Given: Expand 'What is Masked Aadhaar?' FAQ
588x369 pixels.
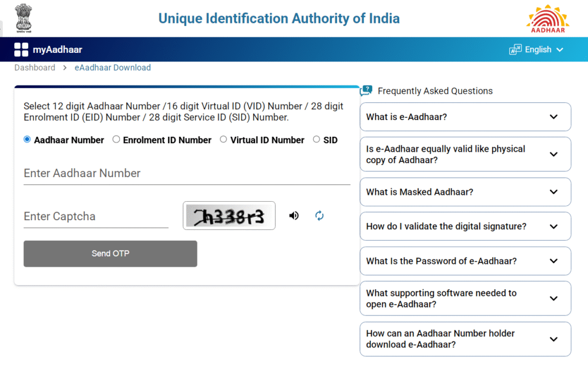Looking at the screenshot, I should click(x=465, y=191).
